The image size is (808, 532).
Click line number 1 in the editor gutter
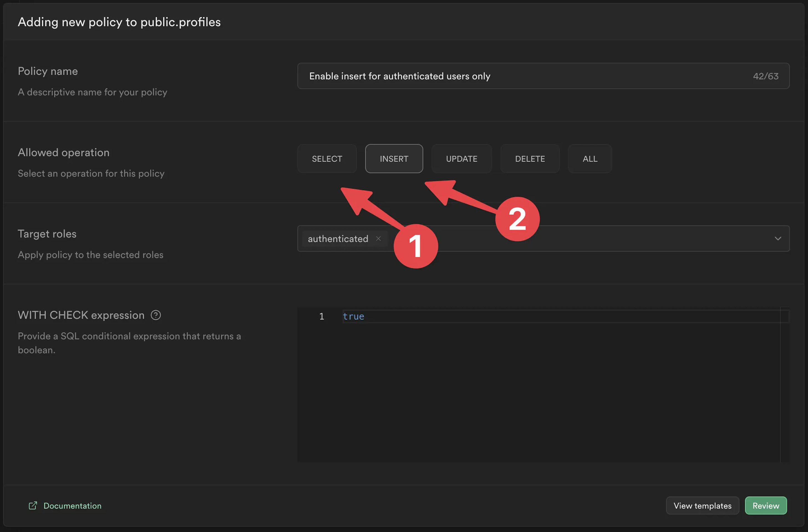tap(321, 316)
